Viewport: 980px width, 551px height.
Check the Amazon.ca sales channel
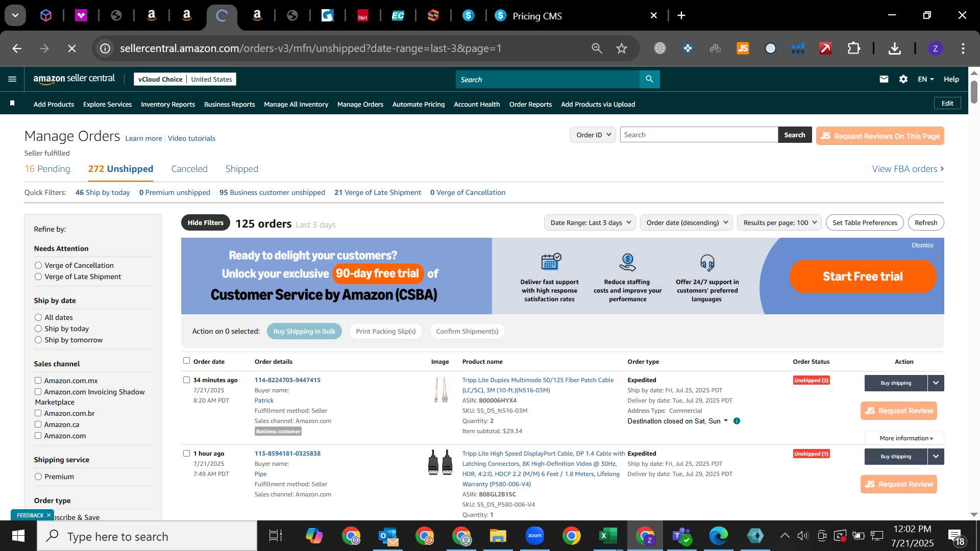click(x=38, y=424)
